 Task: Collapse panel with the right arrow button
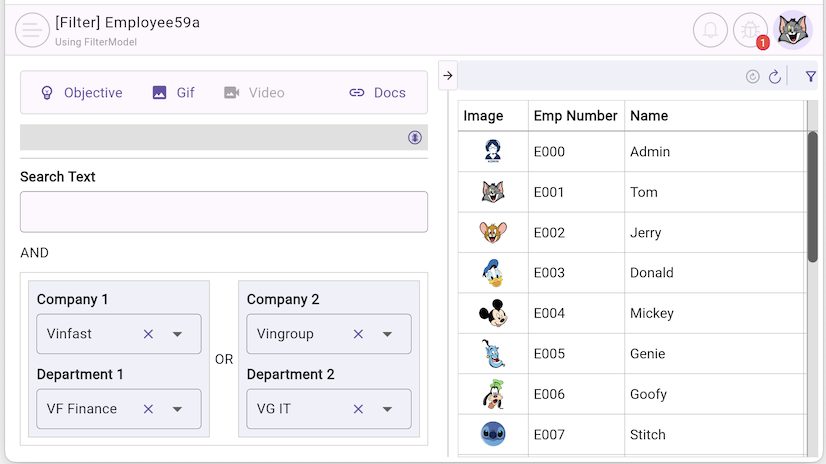[x=448, y=75]
